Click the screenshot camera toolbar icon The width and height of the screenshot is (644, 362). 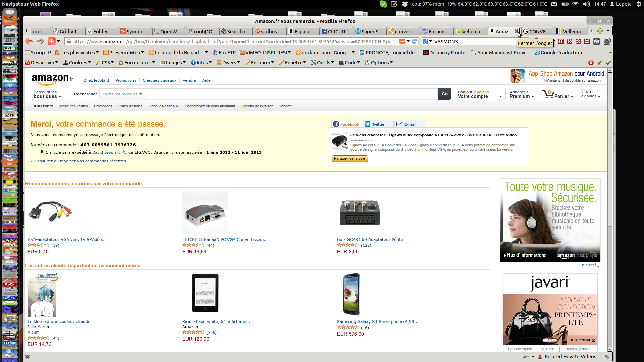click(x=596, y=41)
